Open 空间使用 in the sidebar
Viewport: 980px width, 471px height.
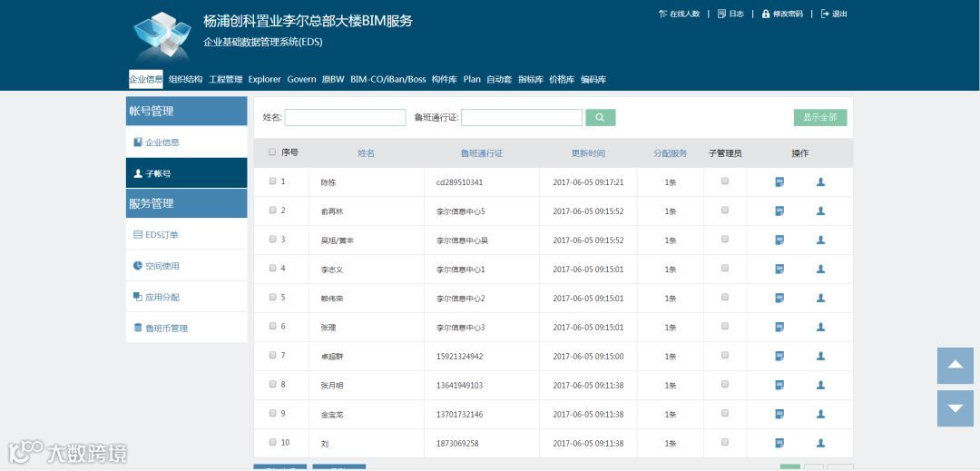pos(186,266)
